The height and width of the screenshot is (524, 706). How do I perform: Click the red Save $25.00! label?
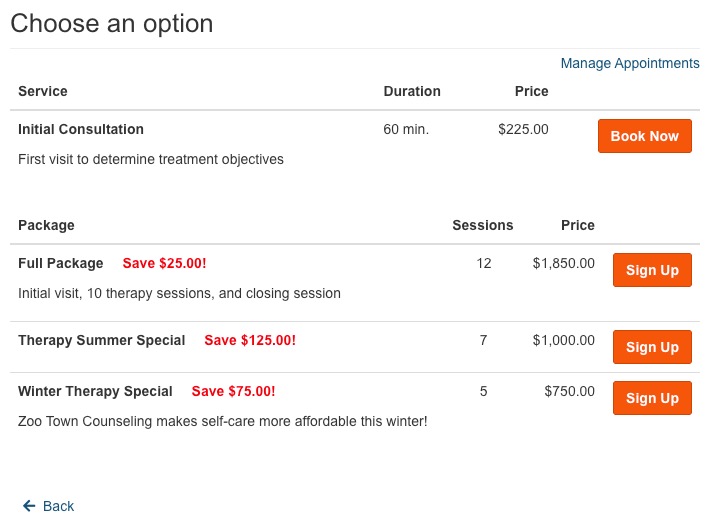[165, 263]
